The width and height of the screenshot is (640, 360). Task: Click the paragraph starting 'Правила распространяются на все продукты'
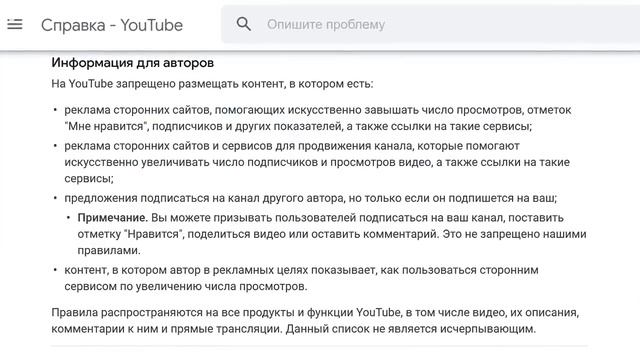pos(315,320)
